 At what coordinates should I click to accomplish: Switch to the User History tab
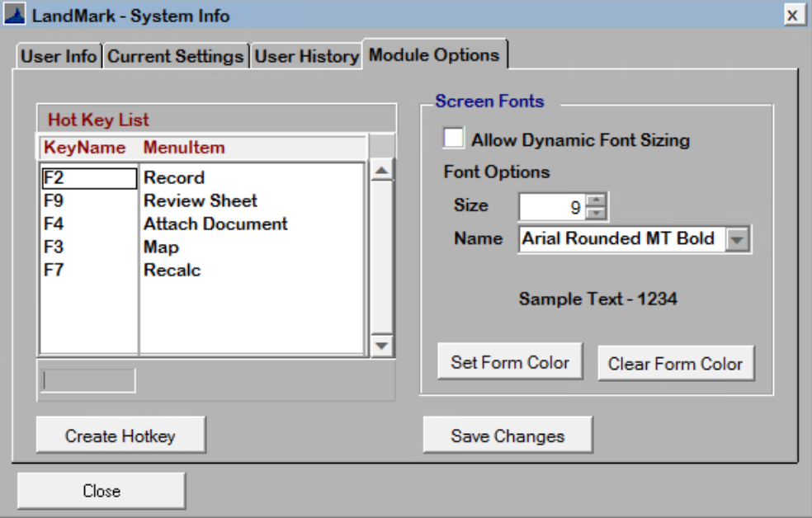[x=306, y=55]
